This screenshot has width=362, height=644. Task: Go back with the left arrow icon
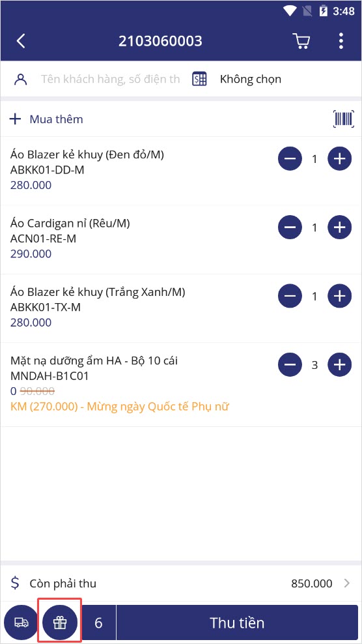point(21,41)
